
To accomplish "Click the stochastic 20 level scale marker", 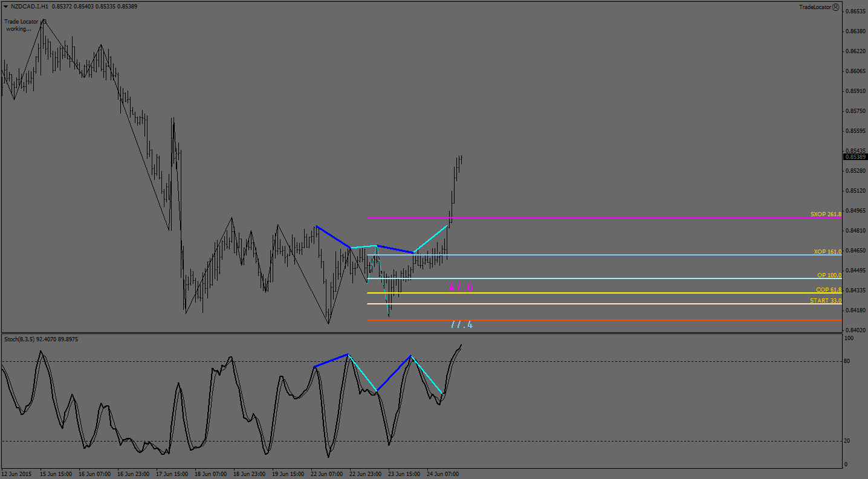I will coord(847,441).
